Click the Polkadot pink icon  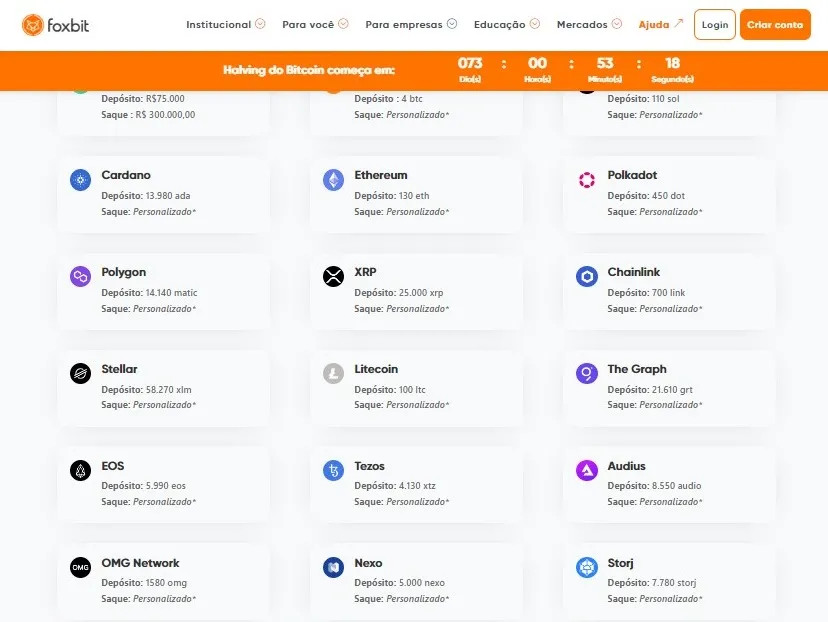click(x=587, y=180)
